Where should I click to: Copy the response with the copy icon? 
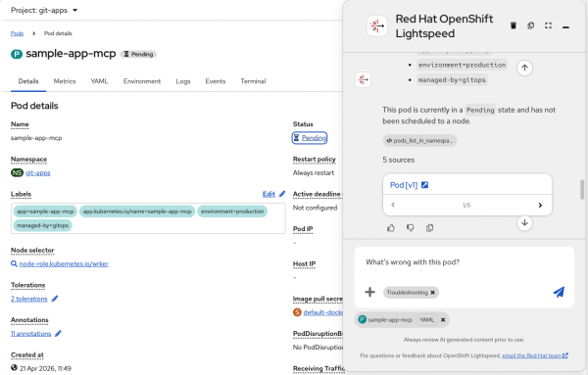[x=430, y=228]
